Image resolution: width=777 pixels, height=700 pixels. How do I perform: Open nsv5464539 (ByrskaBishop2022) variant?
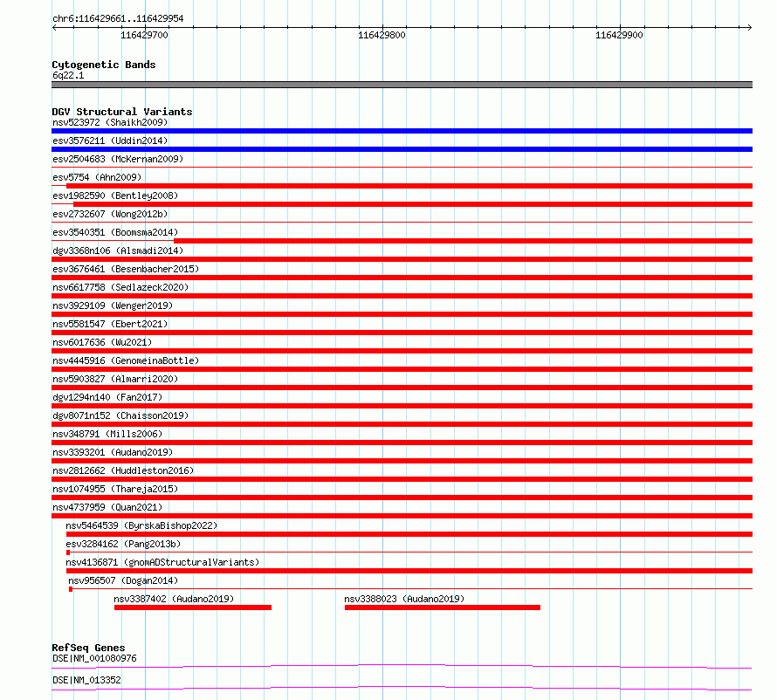click(x=141, y=525)
